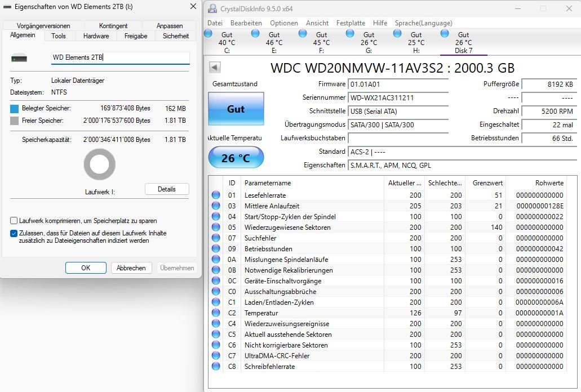The height and width of the screenshot is (392, 581).
Task: Select the E: drive status icon
Action: [x=255, y=34]
